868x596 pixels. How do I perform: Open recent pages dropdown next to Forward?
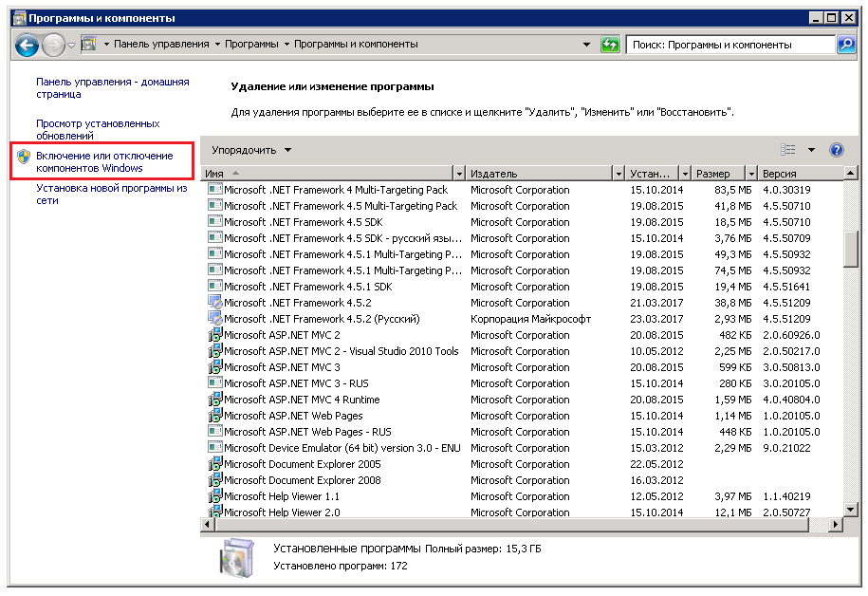[x=71, y=46]
